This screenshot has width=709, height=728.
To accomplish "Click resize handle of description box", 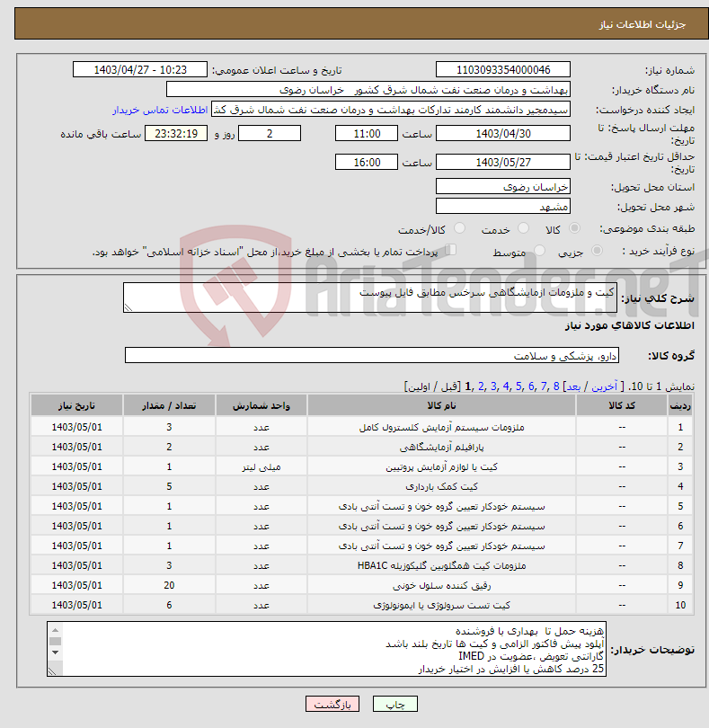I will (129, 307).
